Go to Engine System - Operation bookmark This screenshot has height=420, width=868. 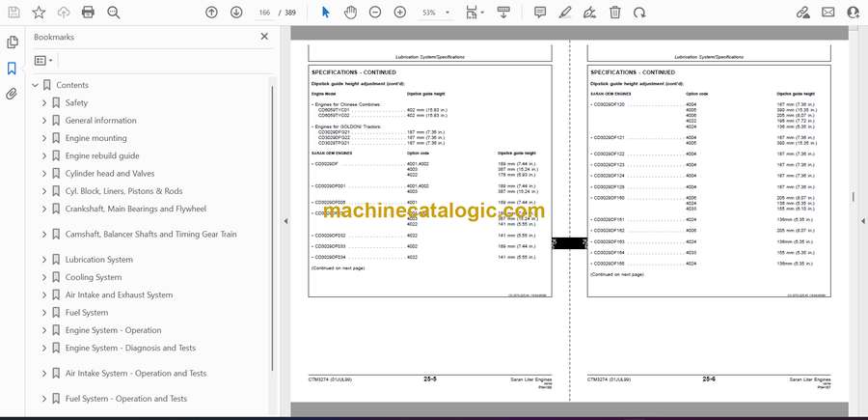[113, 330]
